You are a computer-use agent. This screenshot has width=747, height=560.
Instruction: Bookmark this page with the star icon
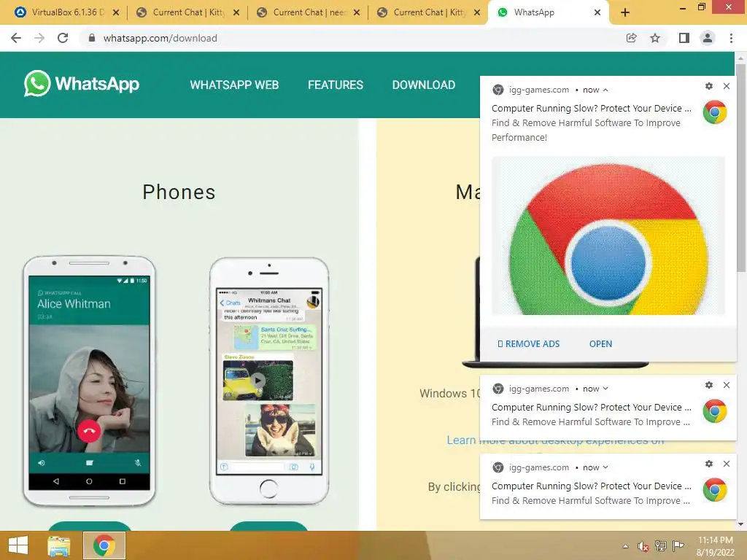pyautogui.click(x=655, y=38)
